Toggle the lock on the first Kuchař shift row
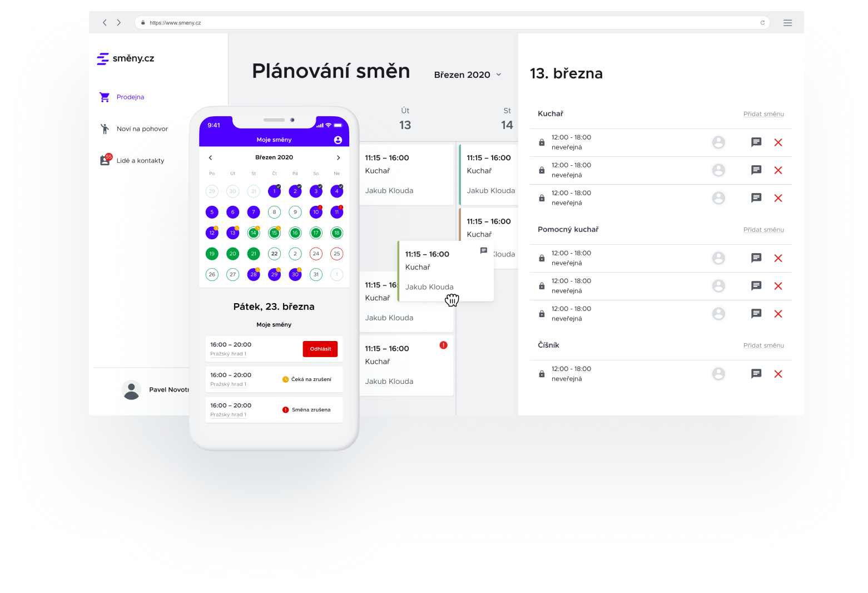868x593 pixels. 542,142
